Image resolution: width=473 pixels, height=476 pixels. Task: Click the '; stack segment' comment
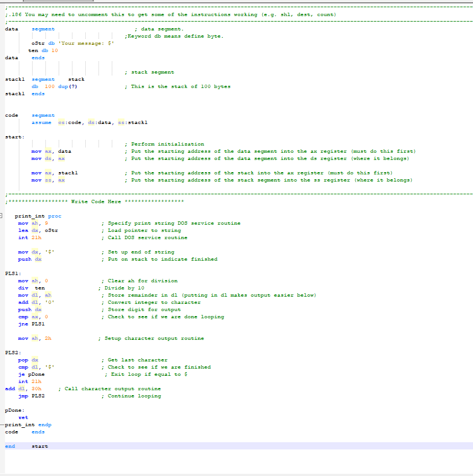pos(149,73)
